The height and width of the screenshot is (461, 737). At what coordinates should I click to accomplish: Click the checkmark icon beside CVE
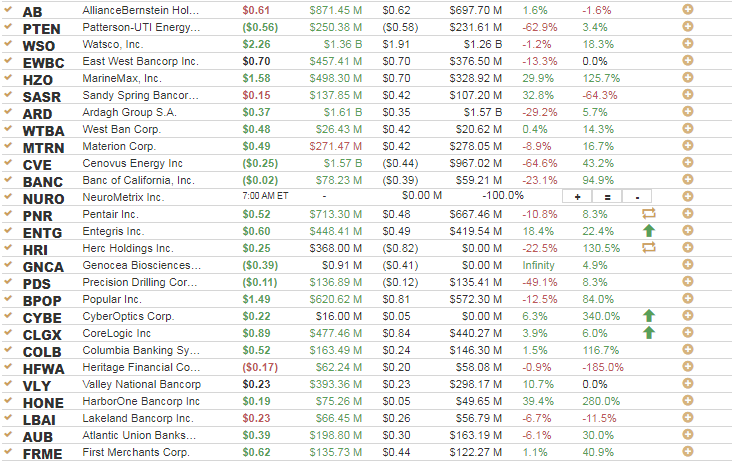[x=8, y=162]
